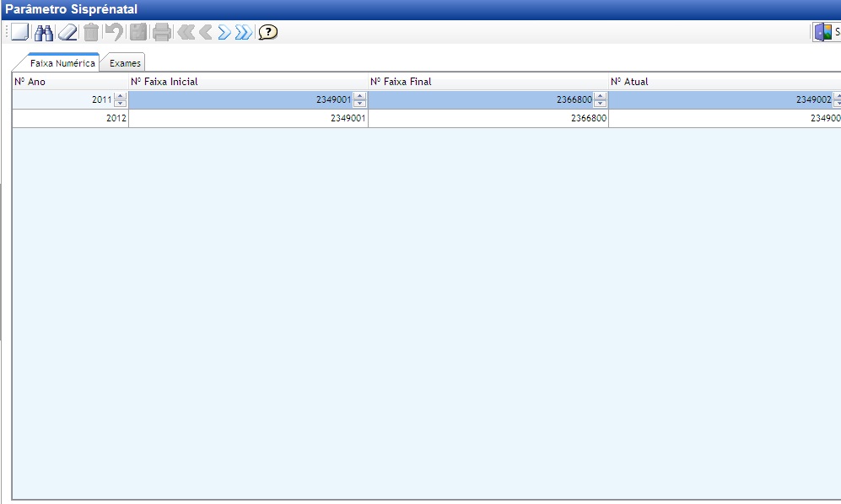Select Faixa Inicial cell in 2012 row
The width and height of the screenshot is (841, 504).
[x=248, y=118]
